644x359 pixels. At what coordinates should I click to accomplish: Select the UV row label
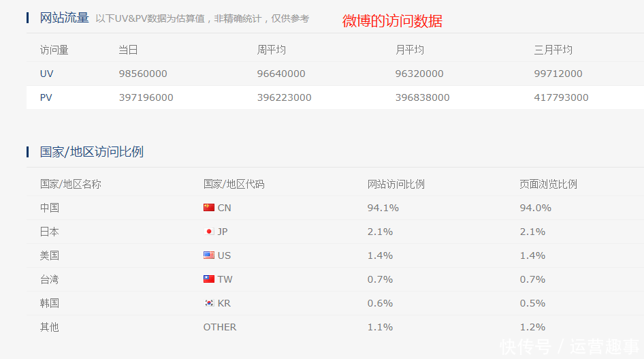tap(46, 74)
